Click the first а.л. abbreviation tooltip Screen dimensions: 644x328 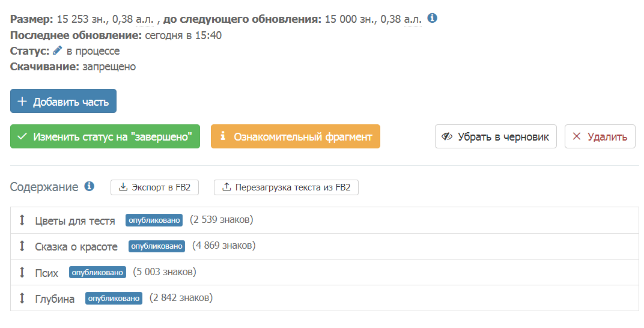coord(145,19)
